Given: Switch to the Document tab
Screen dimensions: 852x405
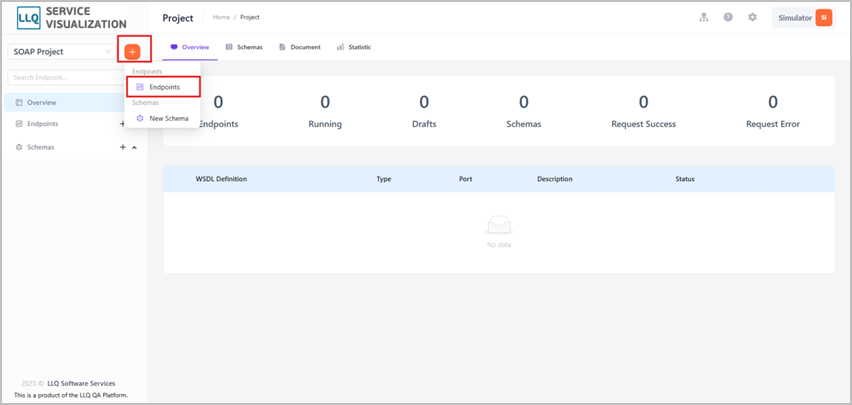Looking at the screenshot, I should (x=299, y=47).
